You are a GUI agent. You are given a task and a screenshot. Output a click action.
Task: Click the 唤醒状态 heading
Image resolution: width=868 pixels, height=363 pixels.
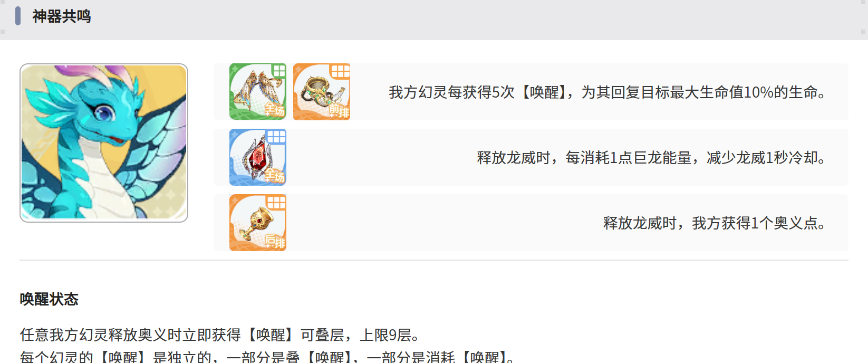(49, 299)
